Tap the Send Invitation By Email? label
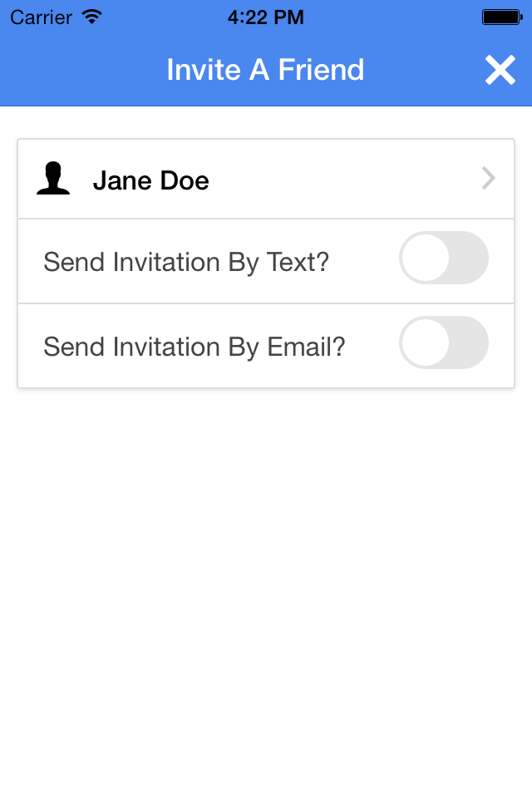532x798 pixels. (x=194, y=347)
